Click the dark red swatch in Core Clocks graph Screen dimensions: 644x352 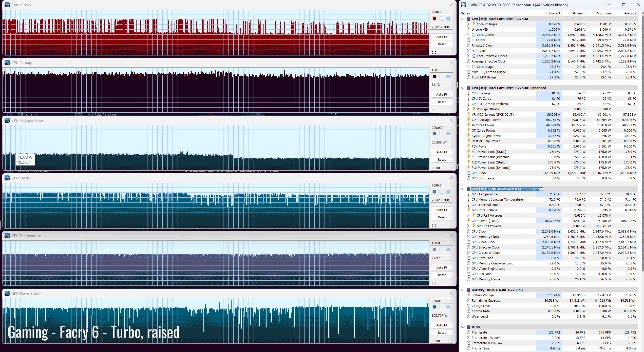point(434,19)
